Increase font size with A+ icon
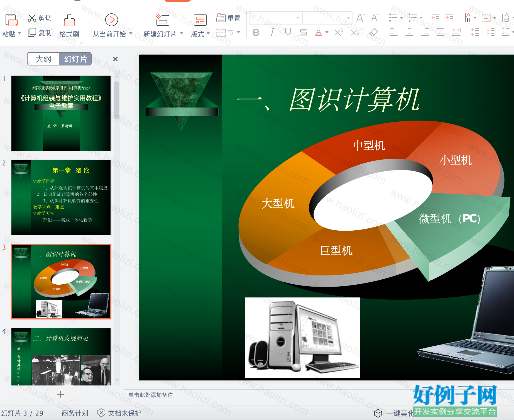Screen dimensions: 514x420 (x=361, y=18)
